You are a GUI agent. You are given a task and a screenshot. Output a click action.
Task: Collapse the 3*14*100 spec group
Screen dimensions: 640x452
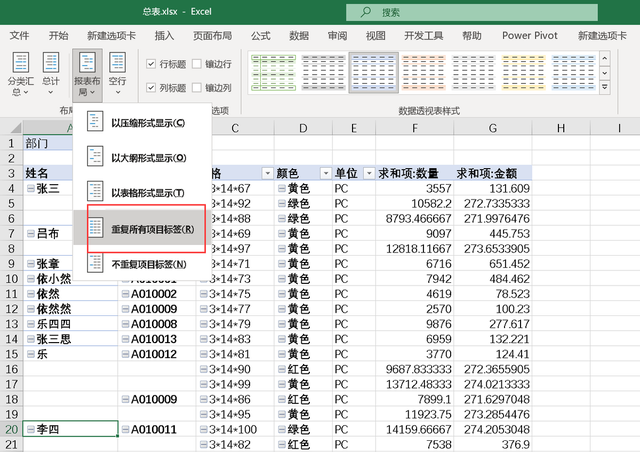click(x=204, y=430)
